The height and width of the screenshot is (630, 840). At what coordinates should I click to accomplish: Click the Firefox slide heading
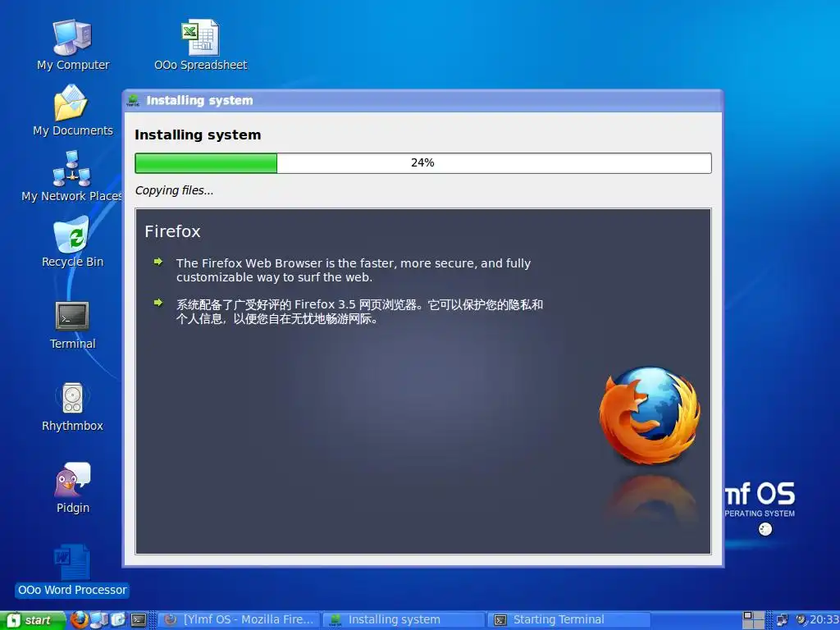pos(172,231)
